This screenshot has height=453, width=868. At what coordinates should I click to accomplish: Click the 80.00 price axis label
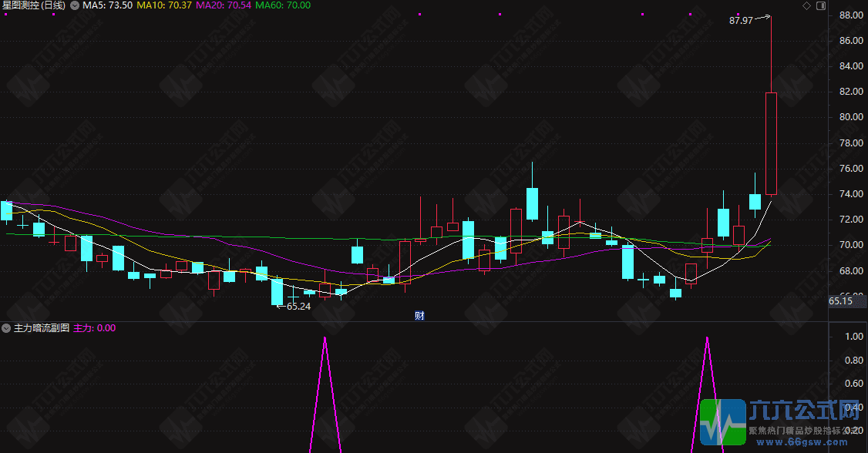point(851,116)
